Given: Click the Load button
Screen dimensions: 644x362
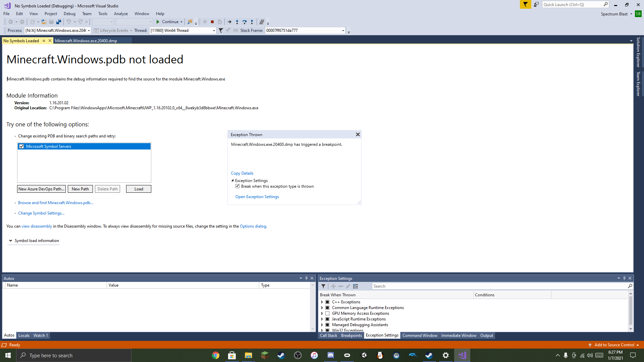Looking at the screenshot, I should tap(139, 189).
